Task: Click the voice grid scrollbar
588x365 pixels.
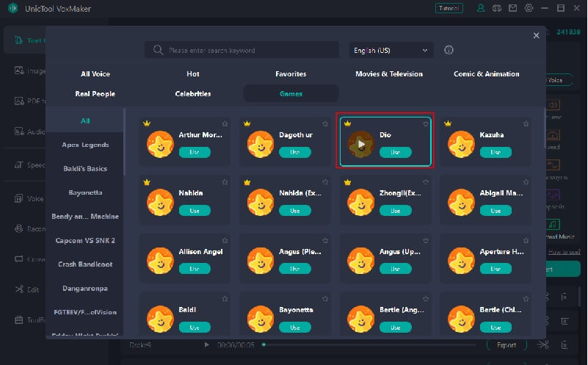Action: point(545,129)
